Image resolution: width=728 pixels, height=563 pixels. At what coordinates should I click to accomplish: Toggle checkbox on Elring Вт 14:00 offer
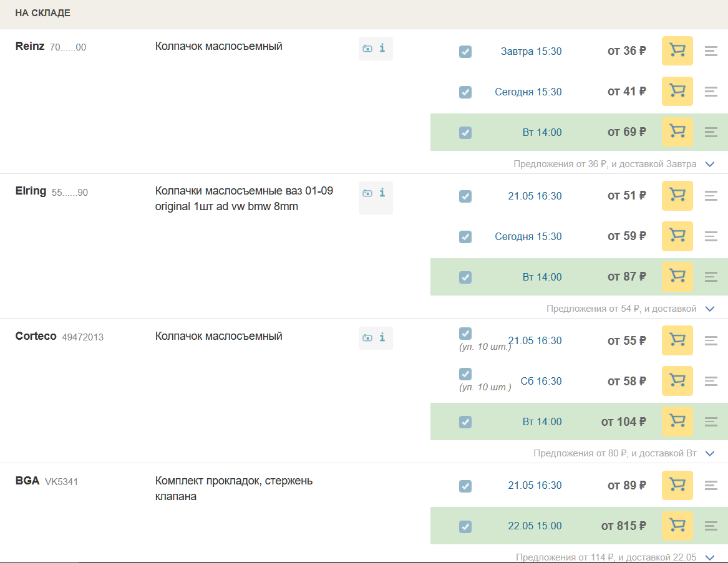(x=465, y=277)
